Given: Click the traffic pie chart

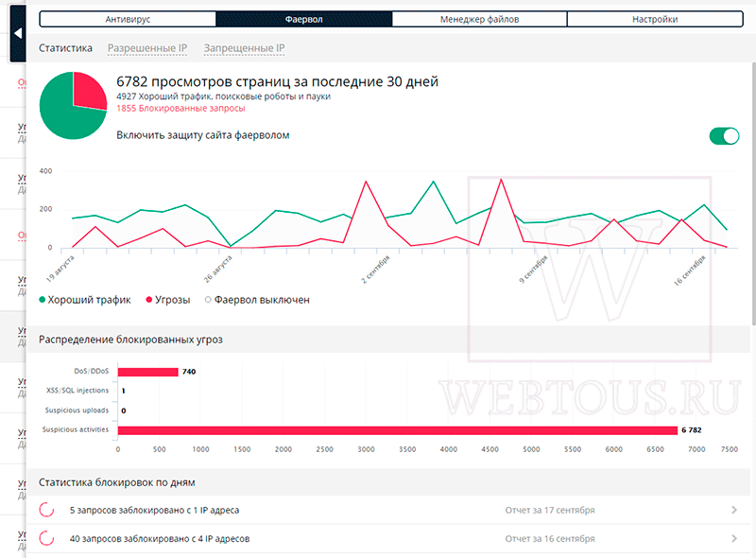Looking at the screenshot, I should pos(74,106).
